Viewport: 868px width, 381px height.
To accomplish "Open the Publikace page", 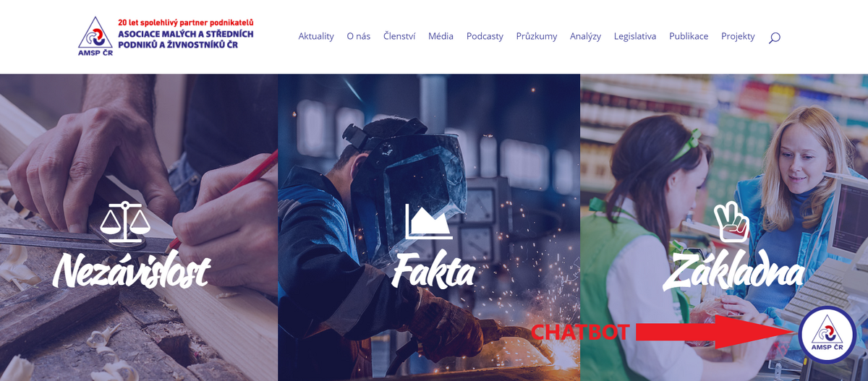I will (x=689, y=36).
